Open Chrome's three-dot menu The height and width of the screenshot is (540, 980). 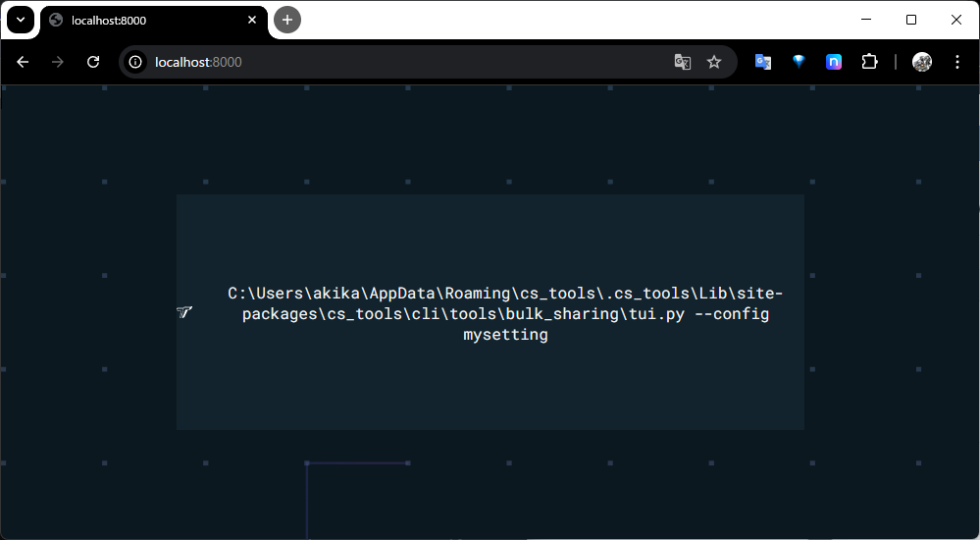coord(957,62)
